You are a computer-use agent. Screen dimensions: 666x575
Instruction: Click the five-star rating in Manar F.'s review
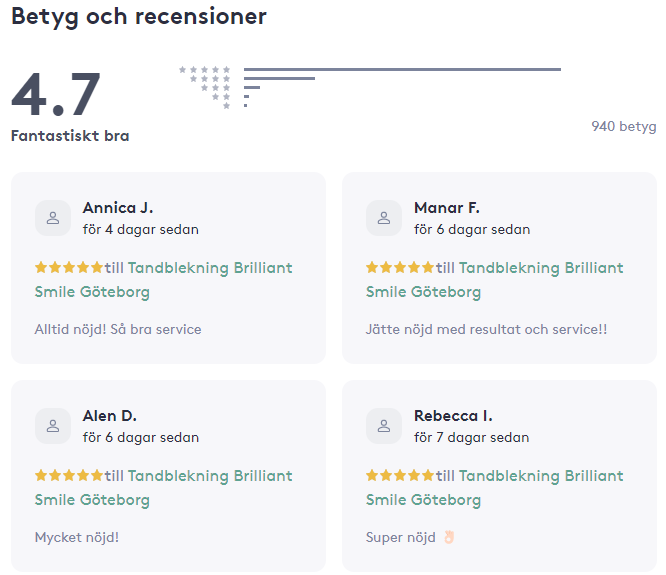(x=399, y=268)
